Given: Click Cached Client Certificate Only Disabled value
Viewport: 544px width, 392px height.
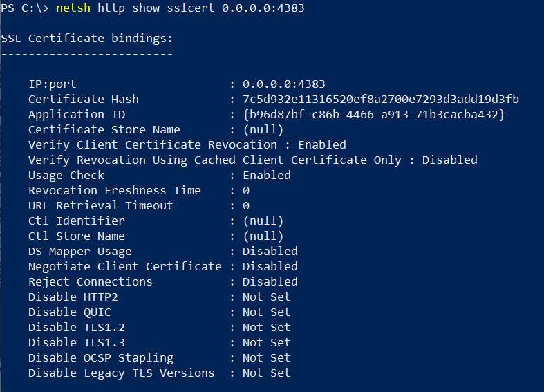Looking at the screenshot, I should click(449, 160).
